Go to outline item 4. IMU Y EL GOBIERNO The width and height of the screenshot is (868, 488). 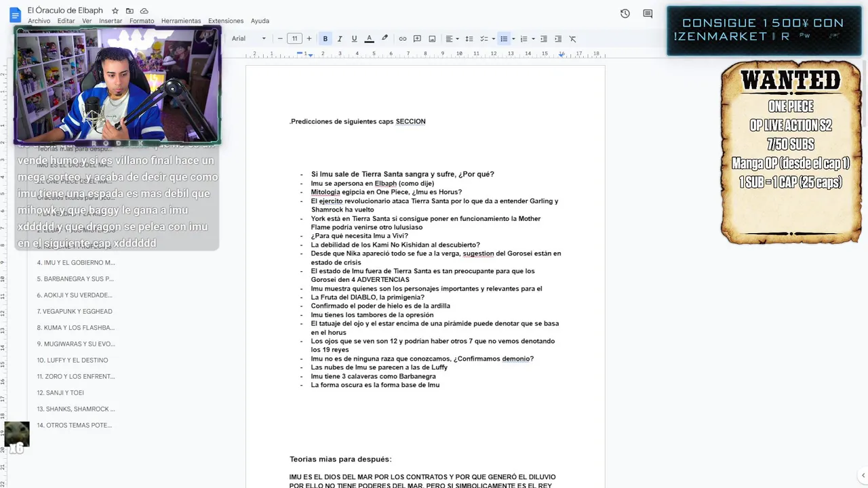[76, 262]
